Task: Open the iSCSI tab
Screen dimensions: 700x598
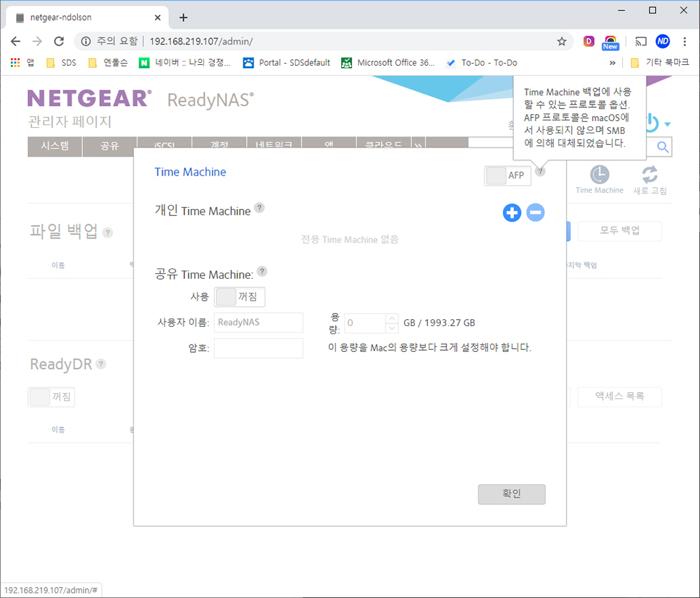Action: [164, 144]
